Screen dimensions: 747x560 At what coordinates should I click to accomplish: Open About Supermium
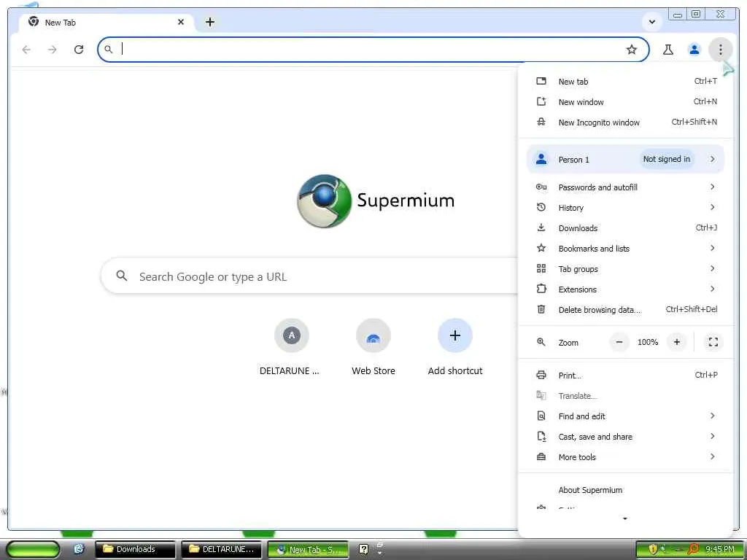click(x=626, y=490)
